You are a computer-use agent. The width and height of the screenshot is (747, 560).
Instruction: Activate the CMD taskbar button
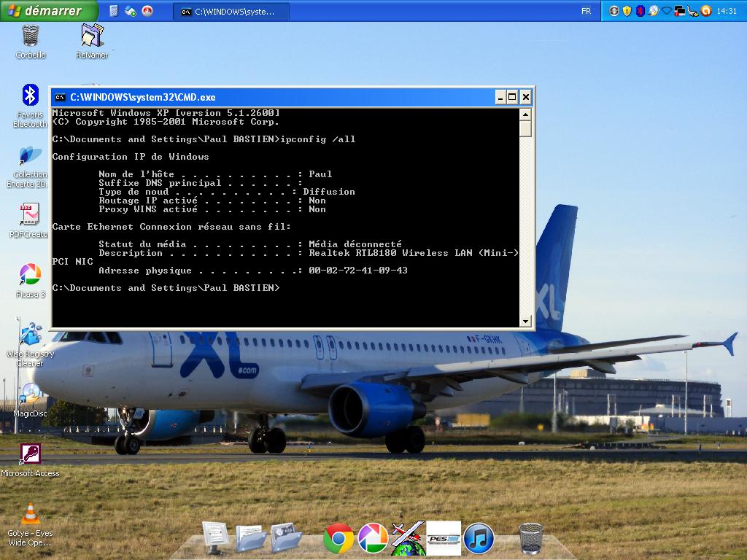tap(231, 12)
